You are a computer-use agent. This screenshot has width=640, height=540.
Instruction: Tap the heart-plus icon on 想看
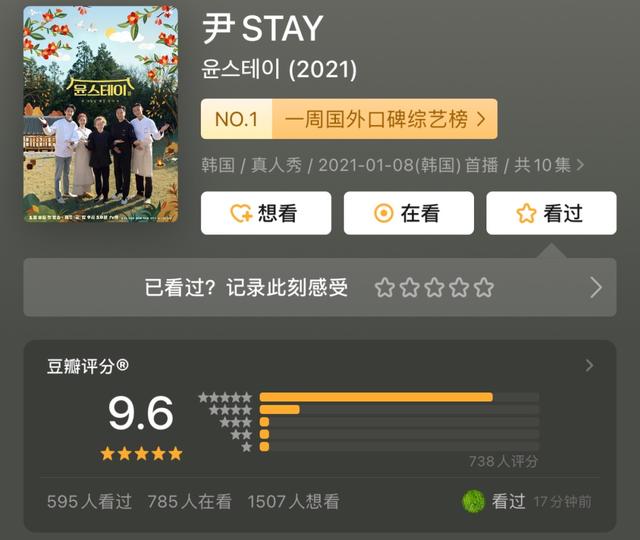[241, 213]
